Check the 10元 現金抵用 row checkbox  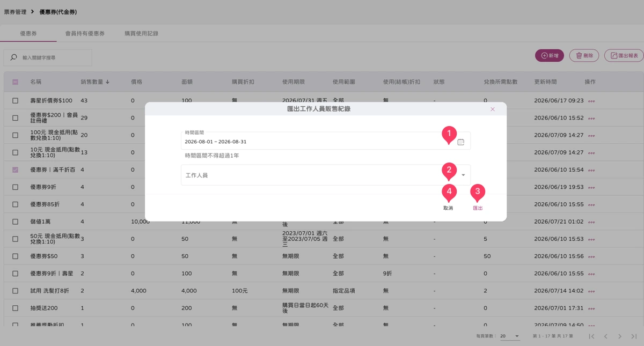click(15, 152)
